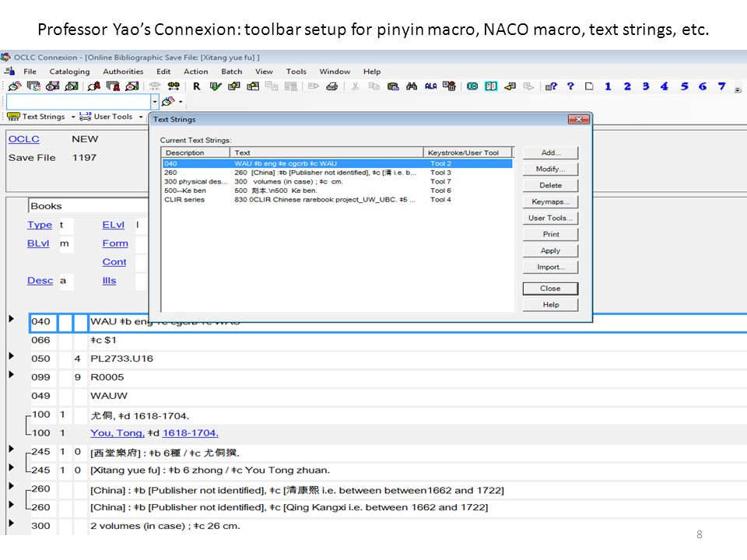Viewport: 747px width, 560px height.
Task: Open the Action menu
Action: coord(196,72)
